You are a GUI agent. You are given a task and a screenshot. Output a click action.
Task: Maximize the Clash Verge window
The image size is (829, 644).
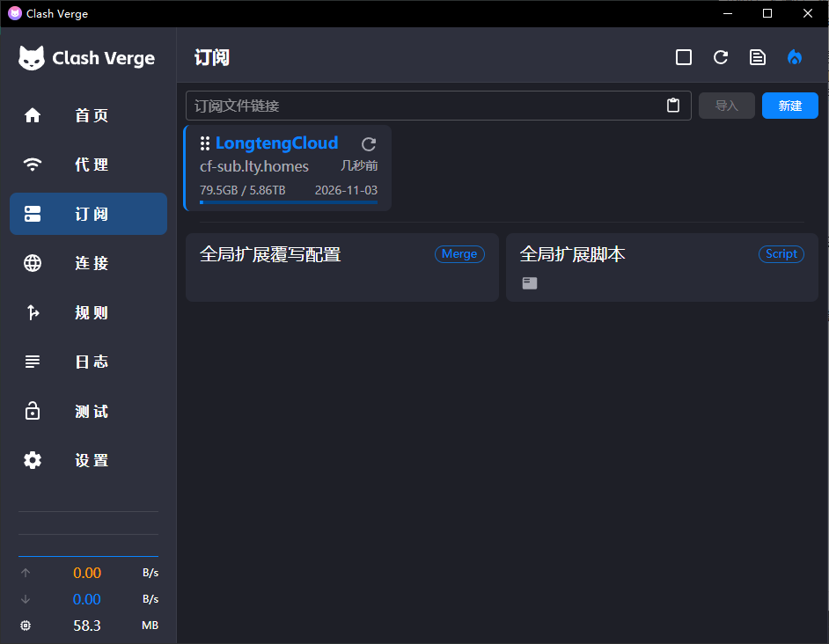767,13
